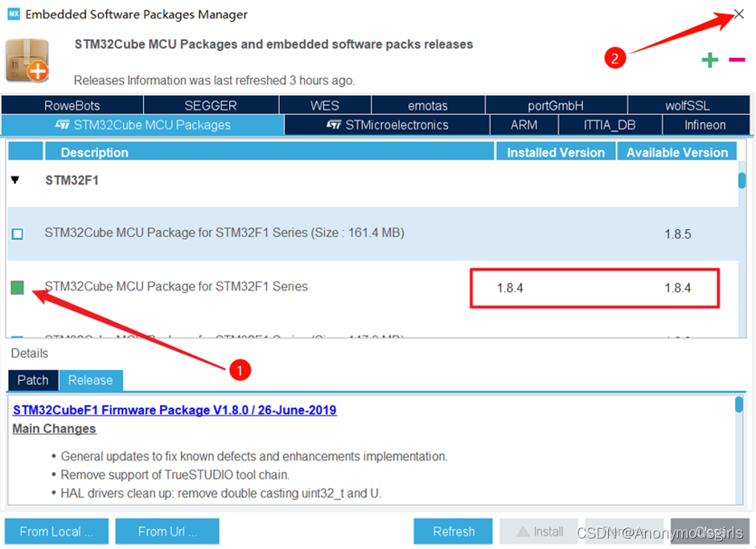Click the release notes vertical scrollbar thumb

(738, 404)
